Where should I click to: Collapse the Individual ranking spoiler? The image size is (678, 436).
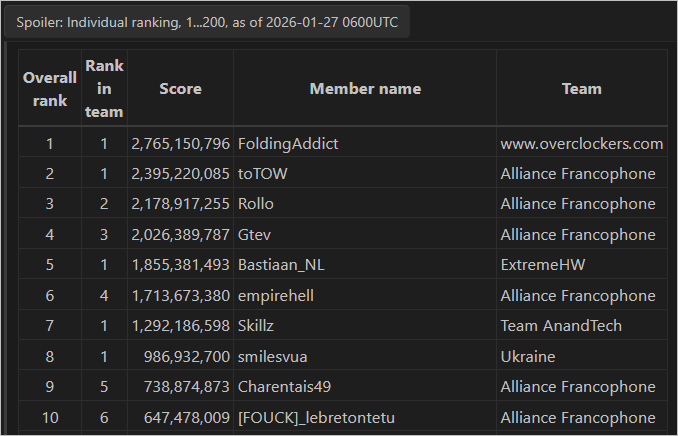(206, 23)
